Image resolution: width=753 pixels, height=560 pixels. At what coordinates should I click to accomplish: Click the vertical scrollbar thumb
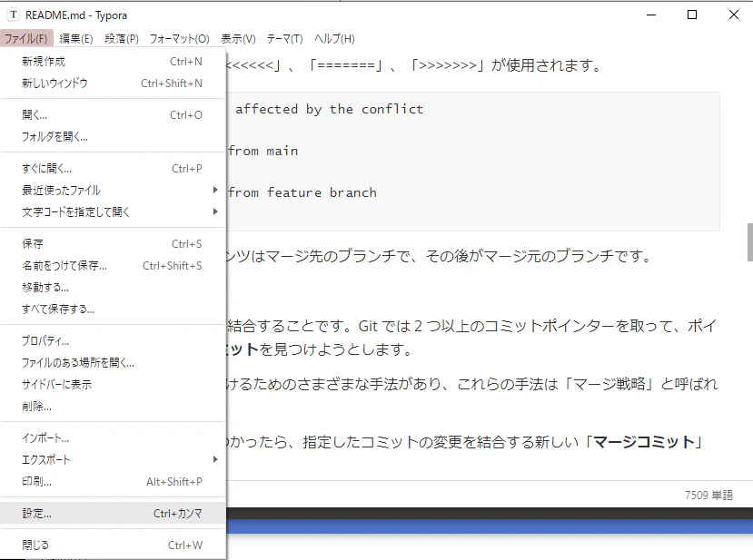pyautogui.click(x=749, y=242)
